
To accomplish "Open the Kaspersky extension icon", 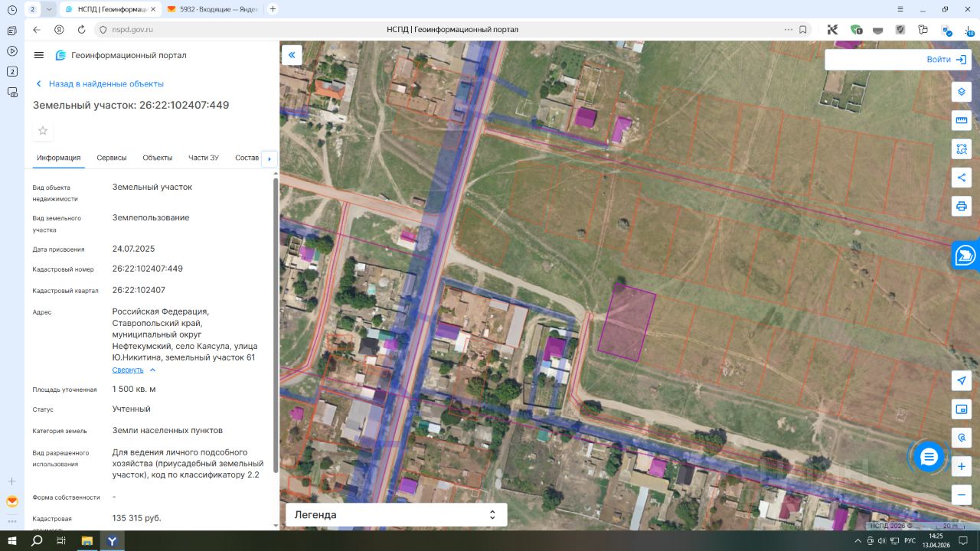I will click(x=832, y=30).
